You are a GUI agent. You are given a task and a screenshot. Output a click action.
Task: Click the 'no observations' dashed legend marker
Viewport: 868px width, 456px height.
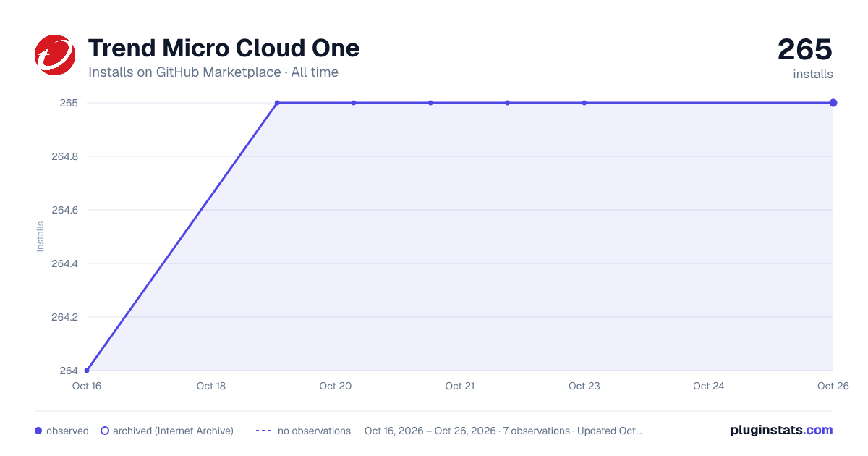(x=263, y=431)
